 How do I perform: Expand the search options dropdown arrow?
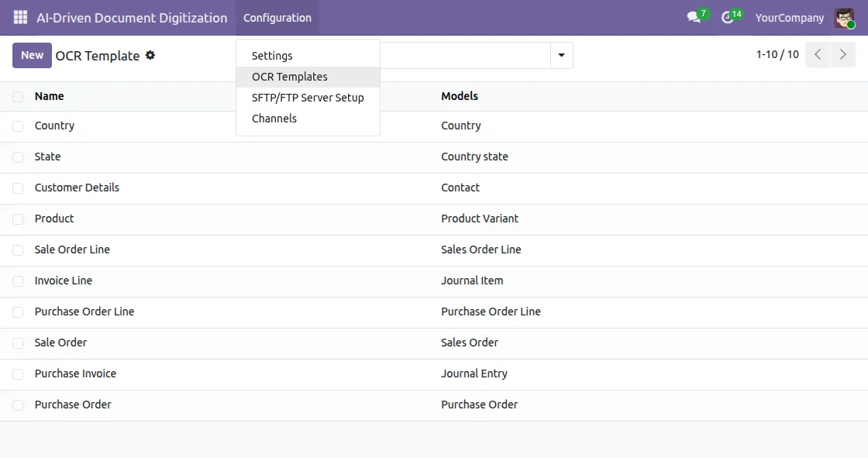tap(561, 55)
